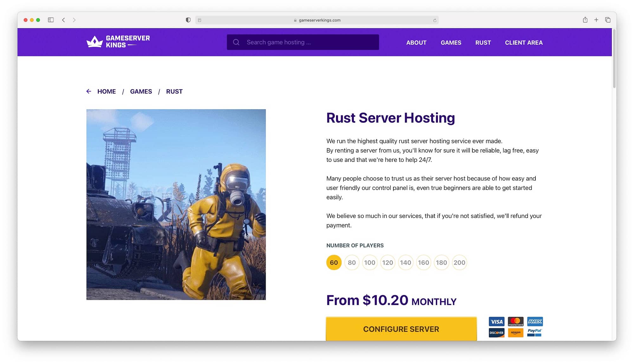Click the HOME breadcrumb link
Screen dimensions: 634x364
pos(107,91)
